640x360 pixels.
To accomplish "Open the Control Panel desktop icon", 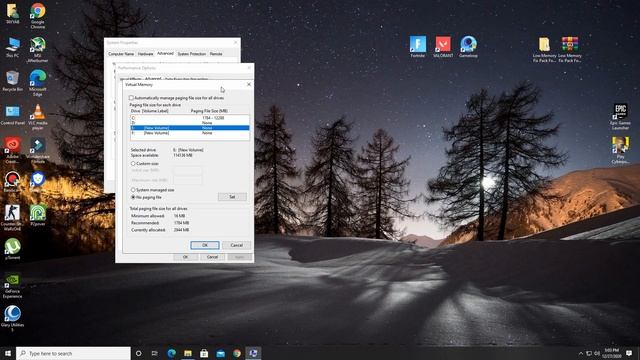I will [13, 115].
